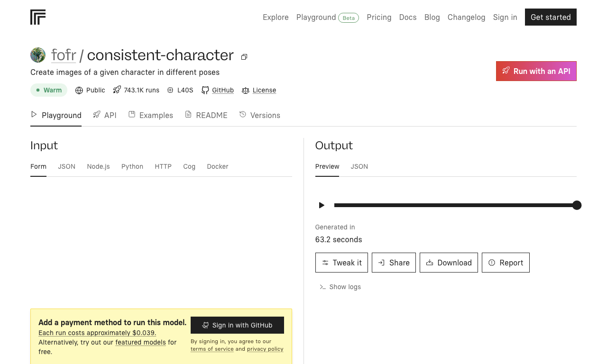Select the Preview output tab

coord(327,166)
